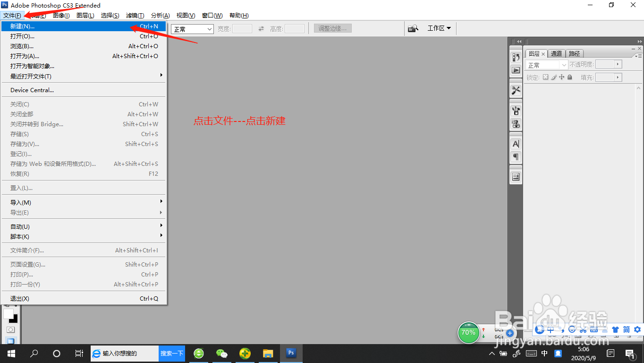Viewport: 644px width, 363px height.
Task: Expand the 脚本(K) submenu
Action: (x=84, y=236)
